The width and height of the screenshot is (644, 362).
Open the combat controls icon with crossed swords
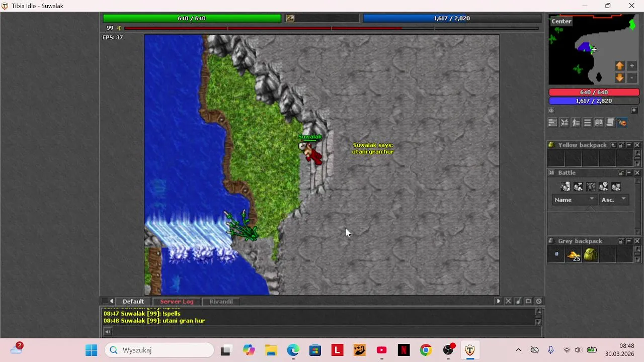click(x=564, y=123)
